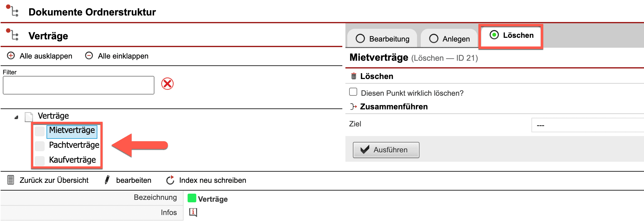Collapse the Verträge tree node arrow
Image resolution: width=644 pixels, height=224 pixels.
(16, 117)
